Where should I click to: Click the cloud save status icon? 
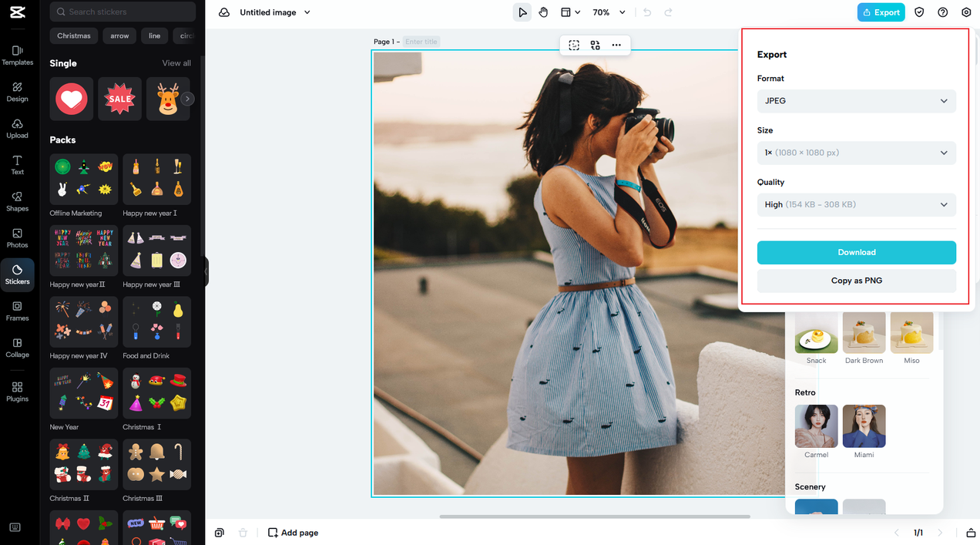pos(224,12)
